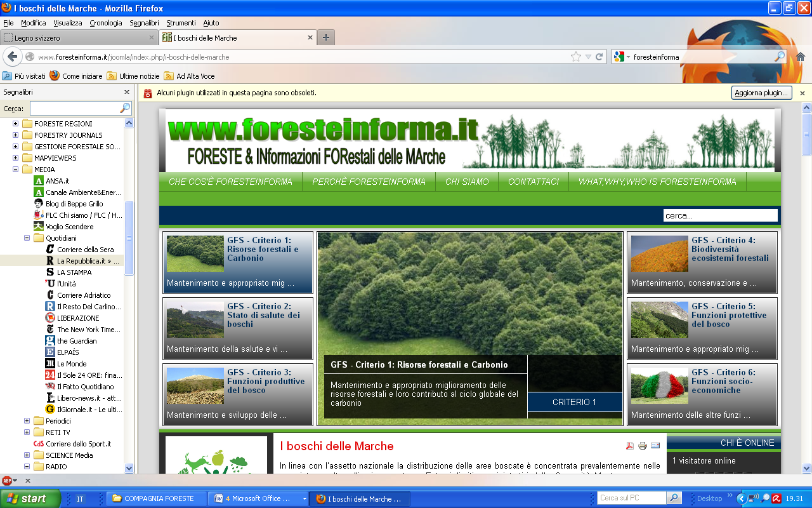The height and width of the screenshot is (508, 812).
Task: Click the Home icon in the toolbar
Action: (801, 57)
